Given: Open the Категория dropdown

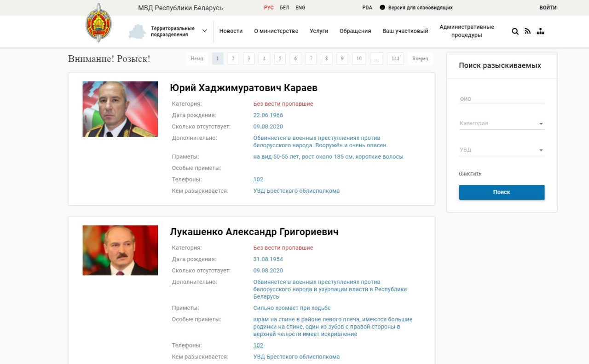Looking at the screenshot, I should [502, 123].
